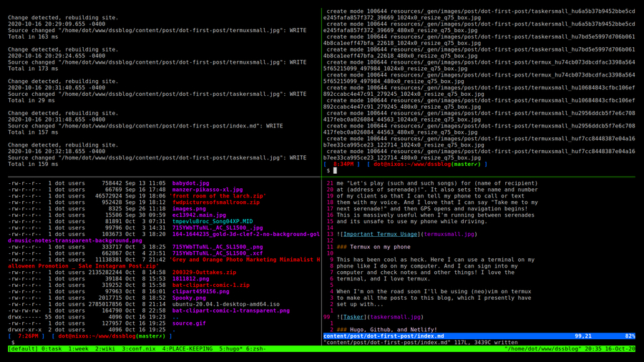The height and width of the screenshot is (362, 644).
Task: Click the source.gif file name
Action: [x=189, y=323]
